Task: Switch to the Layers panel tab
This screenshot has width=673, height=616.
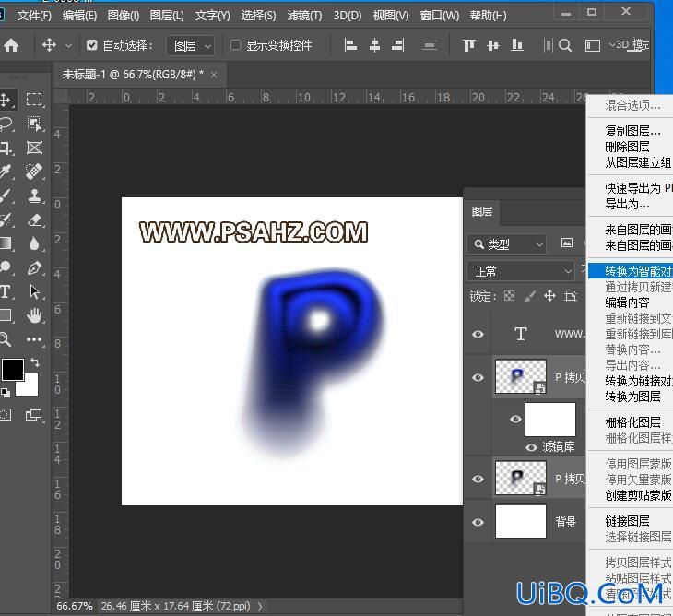Action: pyautogui.click(x=482, y=211)
